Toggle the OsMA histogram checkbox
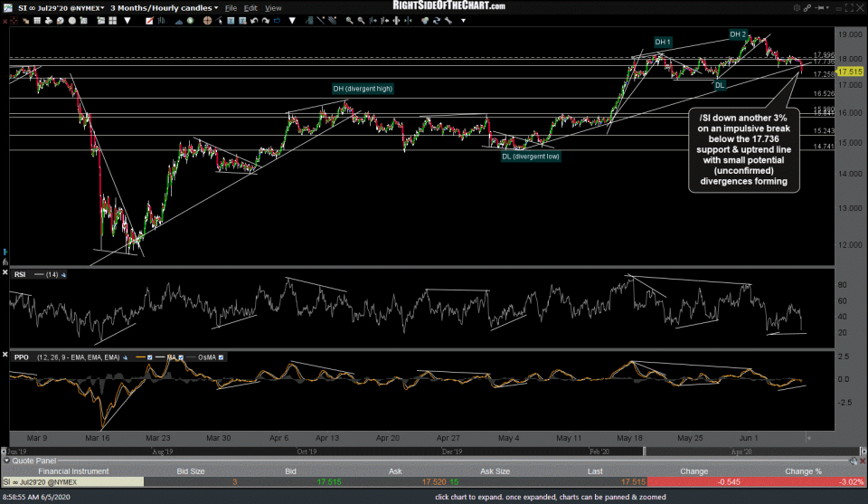Image resolution: width=868 pixels, height=504 pixels. pyautogui.click(x=221, y=357)
